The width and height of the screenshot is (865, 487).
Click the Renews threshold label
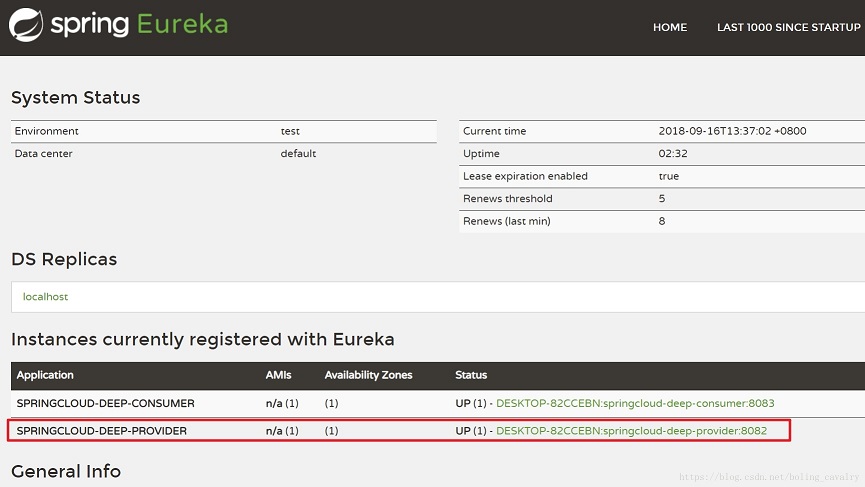pyautogui.click(x=507, y=199)
